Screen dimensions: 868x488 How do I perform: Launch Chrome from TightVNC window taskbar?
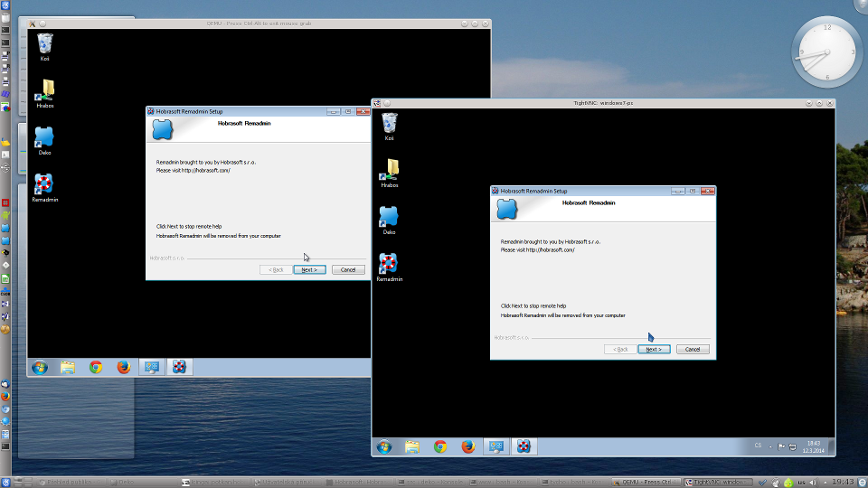pyautogui.click(x=440, y=446)
